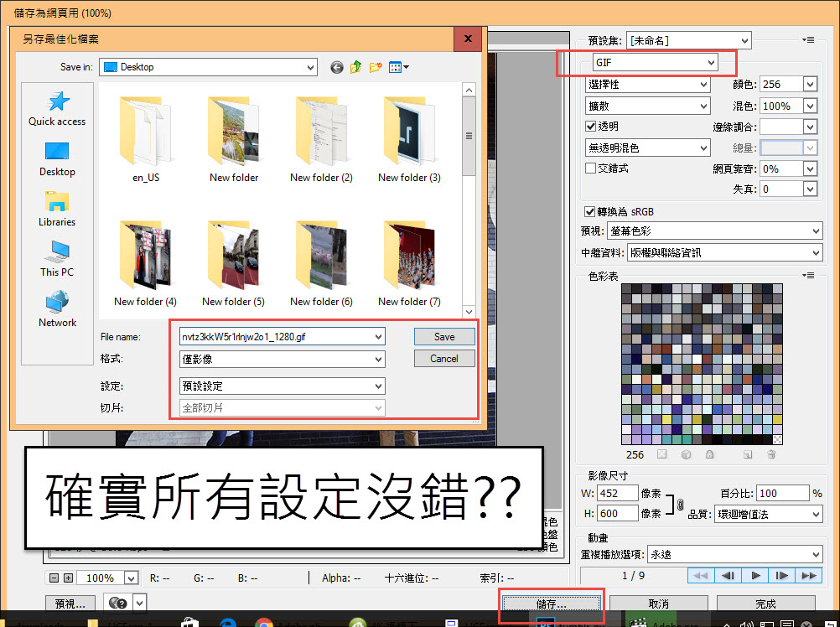The height and width of the screenshot is (627, 840).
Task: Open Google Chrome from the taskbar
Action: (263, 623)
